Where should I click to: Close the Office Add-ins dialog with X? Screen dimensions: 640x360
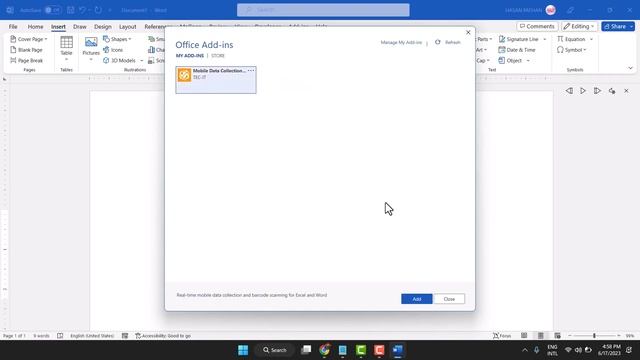coord(468,32)
